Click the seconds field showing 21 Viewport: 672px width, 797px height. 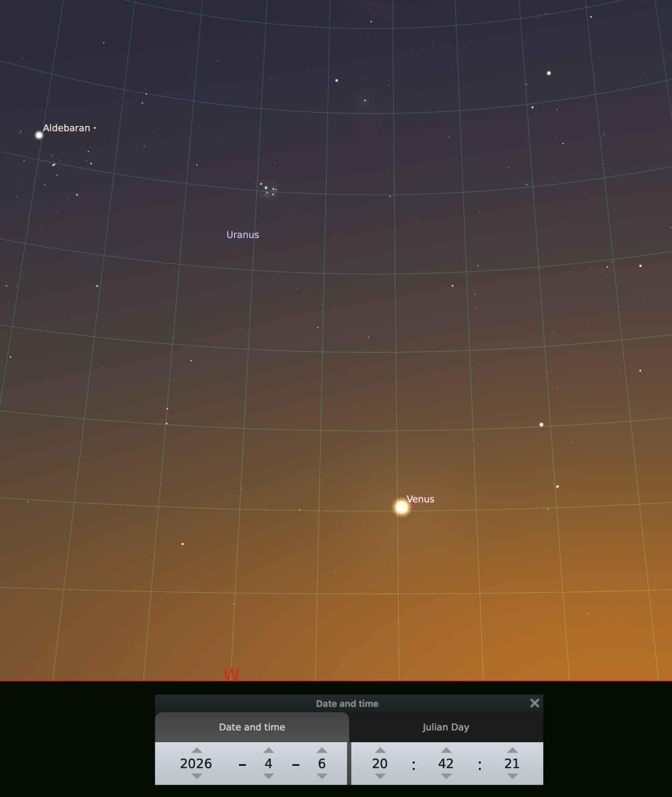pyautogui.click(x=512, y=764)
